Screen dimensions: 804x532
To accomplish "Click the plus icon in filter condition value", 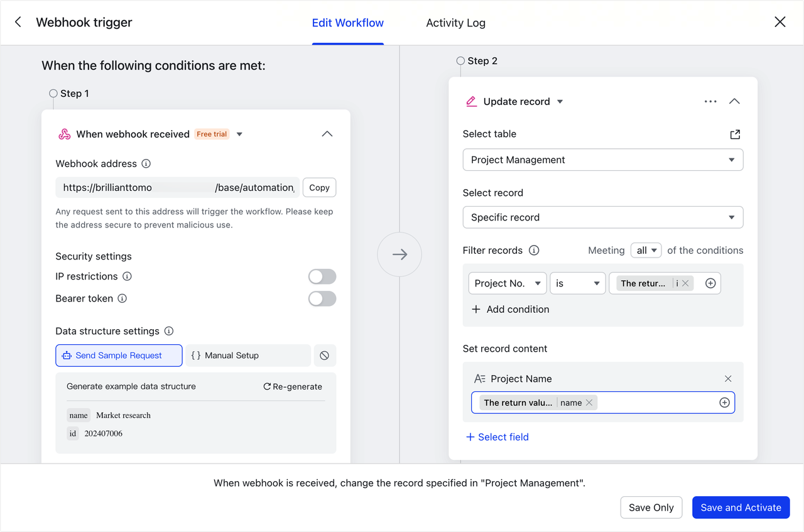I will pos(710,283).
